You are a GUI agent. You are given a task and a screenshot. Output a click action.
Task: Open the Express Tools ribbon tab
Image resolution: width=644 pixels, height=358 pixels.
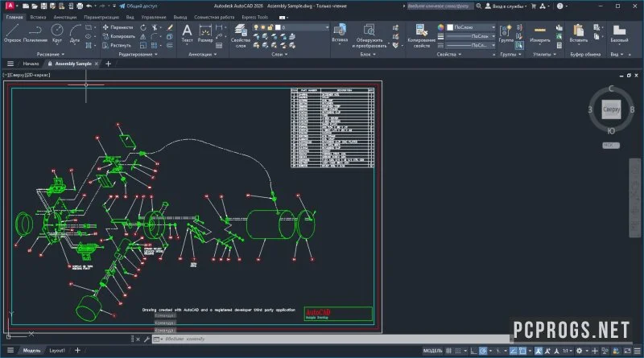click(x=254, y=17)
